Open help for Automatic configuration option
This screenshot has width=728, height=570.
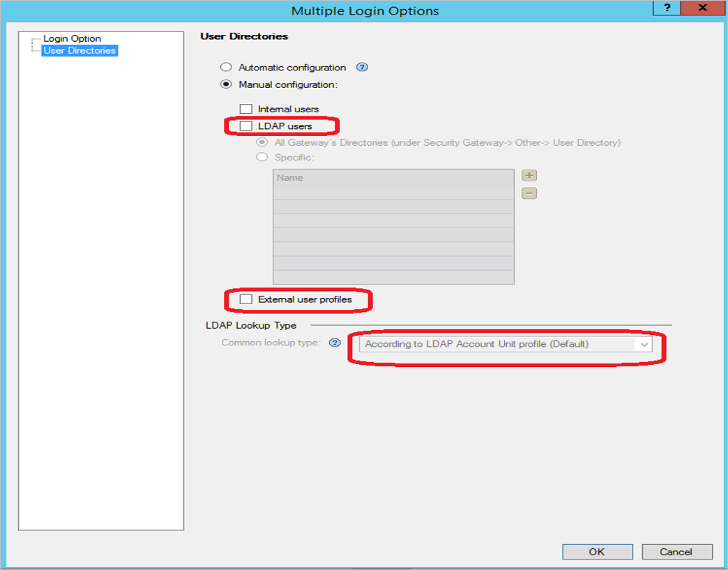tap(363, 67)
